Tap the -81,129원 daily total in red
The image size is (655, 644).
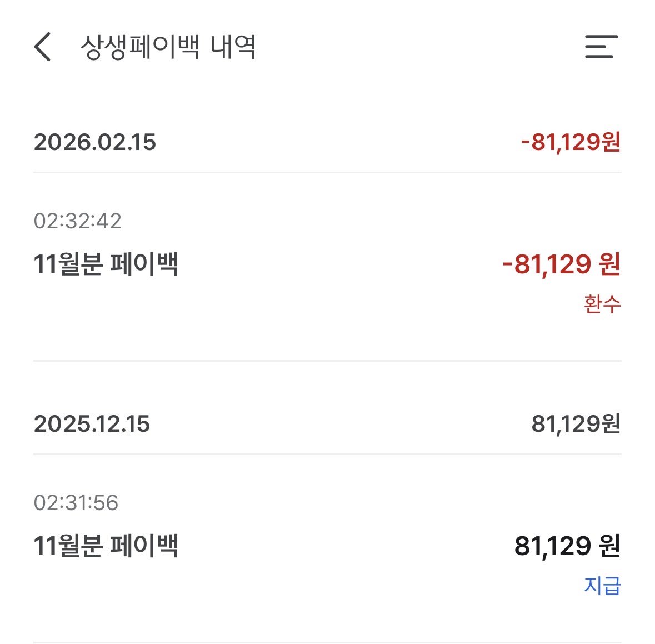[571, 142]
